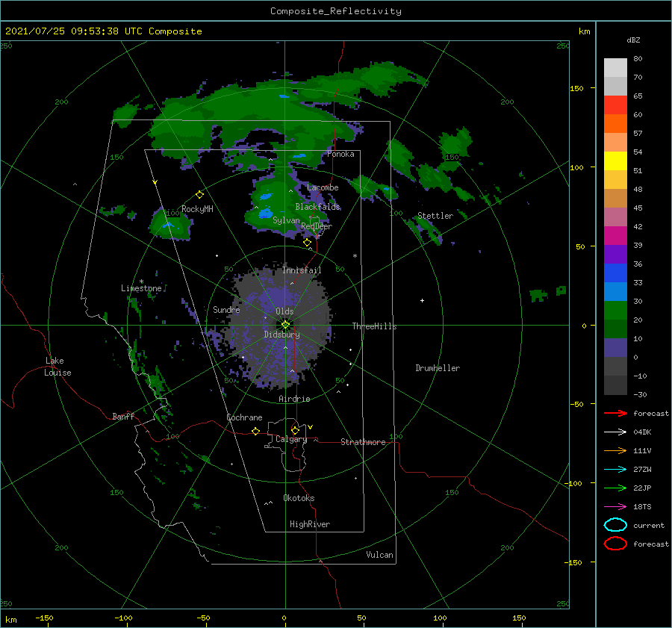Click the -150 tick on bottom axis
The image size is (672, 628).
[44, 618]
